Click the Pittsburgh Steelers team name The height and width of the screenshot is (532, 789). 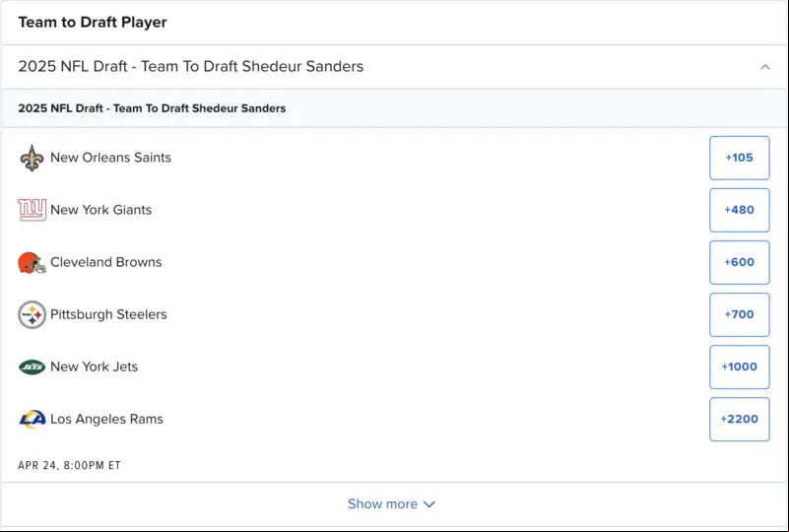click(108, 314)
